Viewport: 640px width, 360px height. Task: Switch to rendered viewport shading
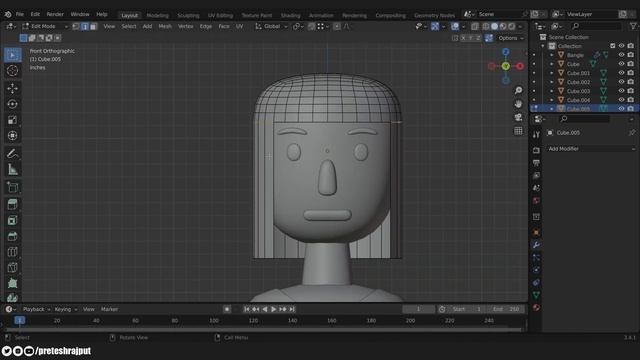(512, 27)
